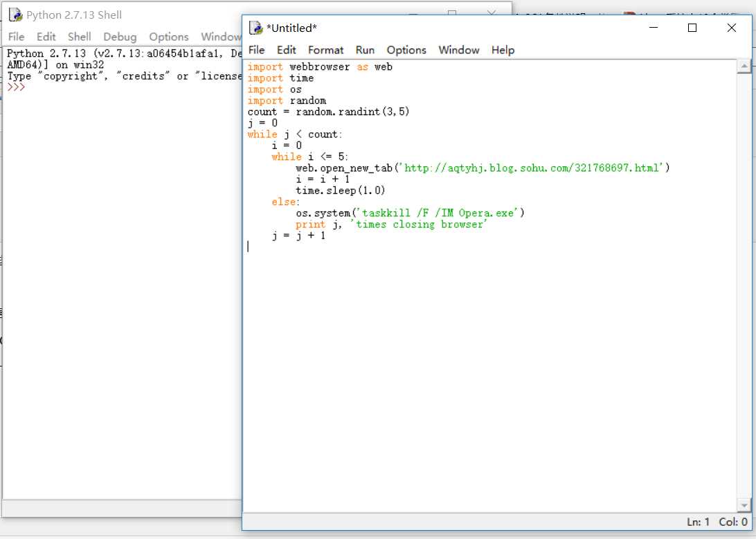756x539 pixels.
Task: Close the Untitled editor window
Action: click(x=731, y=28)
